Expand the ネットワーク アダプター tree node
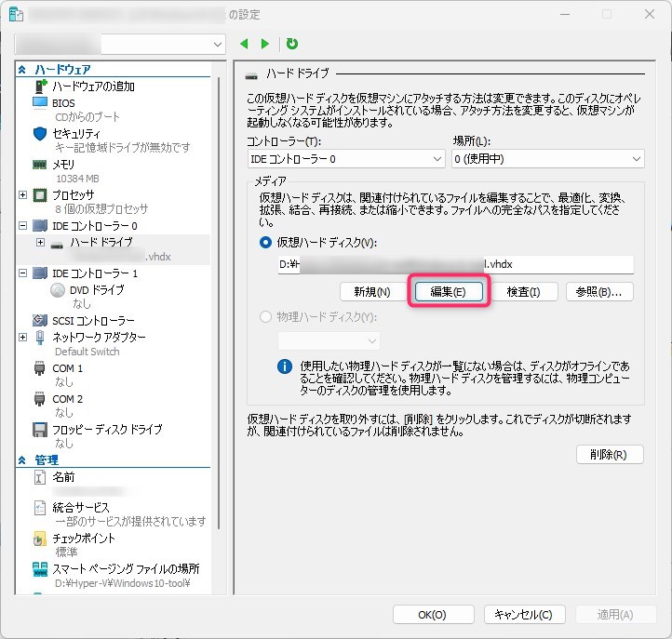Image resolution: width=672 pixels, height=639 pixels. [x=23, y=337]
